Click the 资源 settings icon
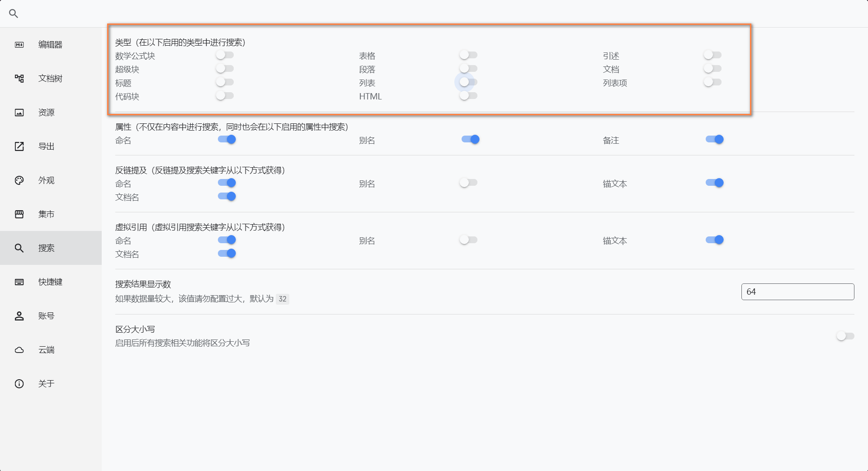 click(x=19, y=112)
